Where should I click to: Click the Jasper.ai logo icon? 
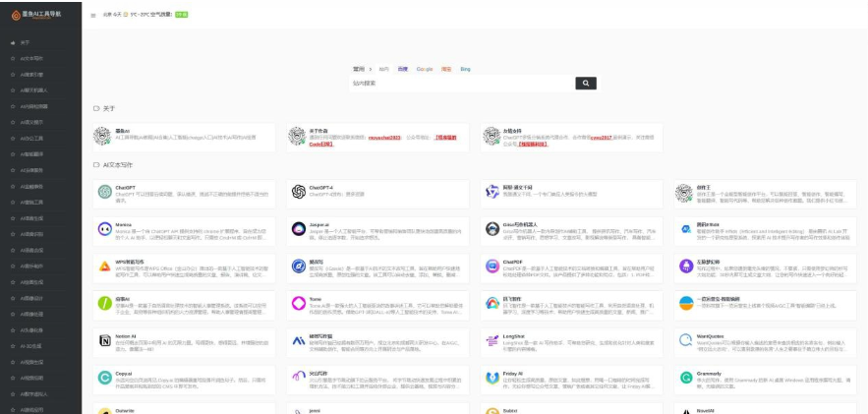click(299, 228)
